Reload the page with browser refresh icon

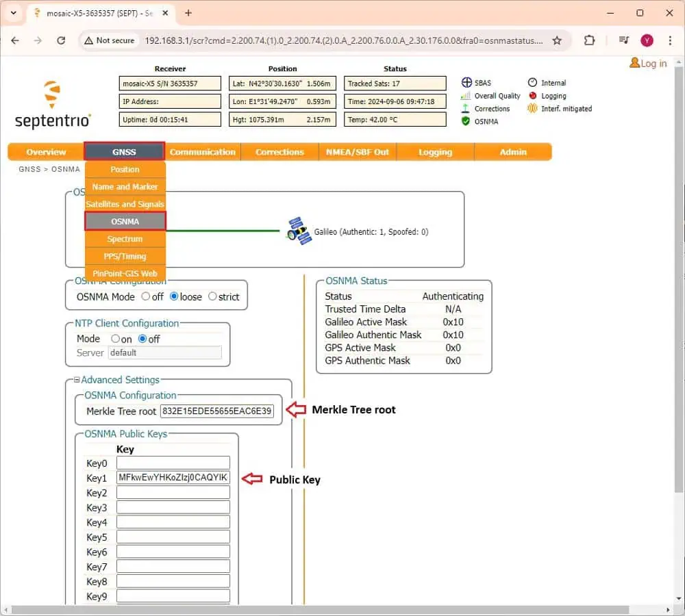(x=61, y=40)
